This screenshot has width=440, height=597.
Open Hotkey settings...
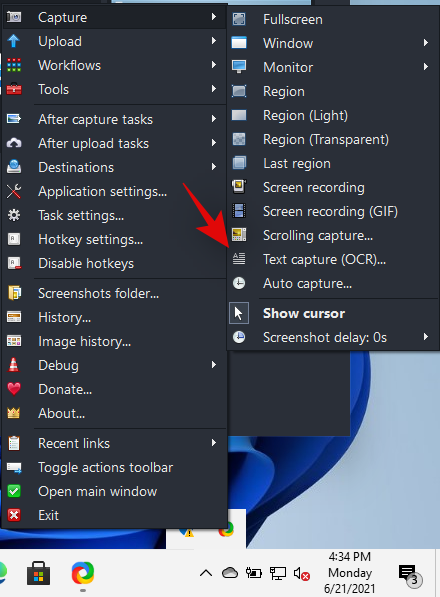(x=115, y=239)
